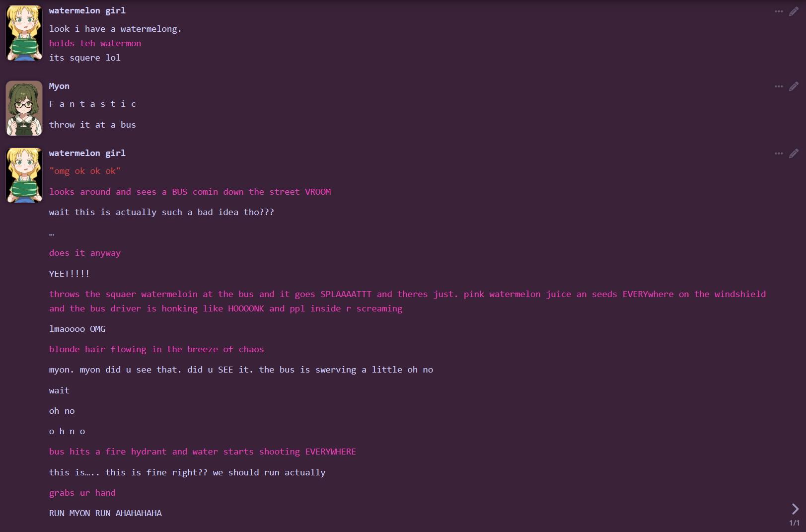Click the "YEET!!!!" line
The width and height of the screenshot is (806, 532).
pyautogui.click(x=69, y=274)
